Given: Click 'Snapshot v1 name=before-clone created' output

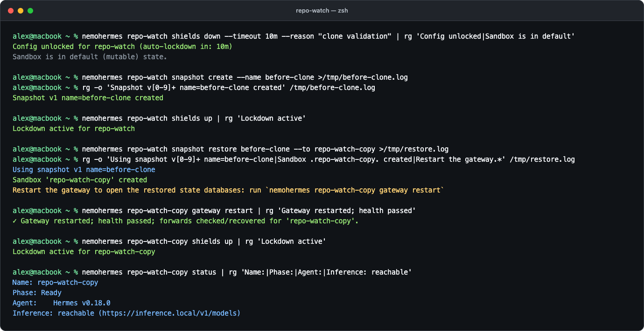Looking at the screenshot, I should click(x=88, y=98).
